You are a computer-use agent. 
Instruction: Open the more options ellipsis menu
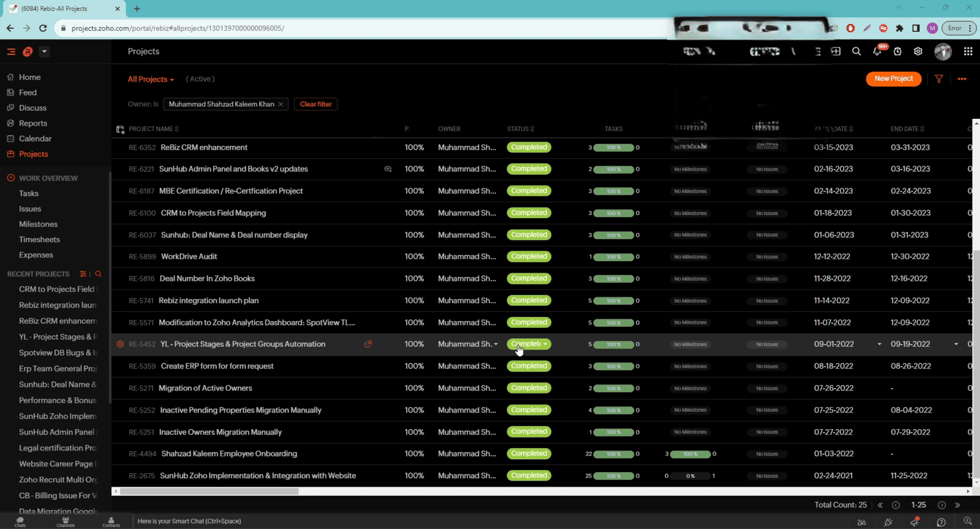[x=962, y=78]
